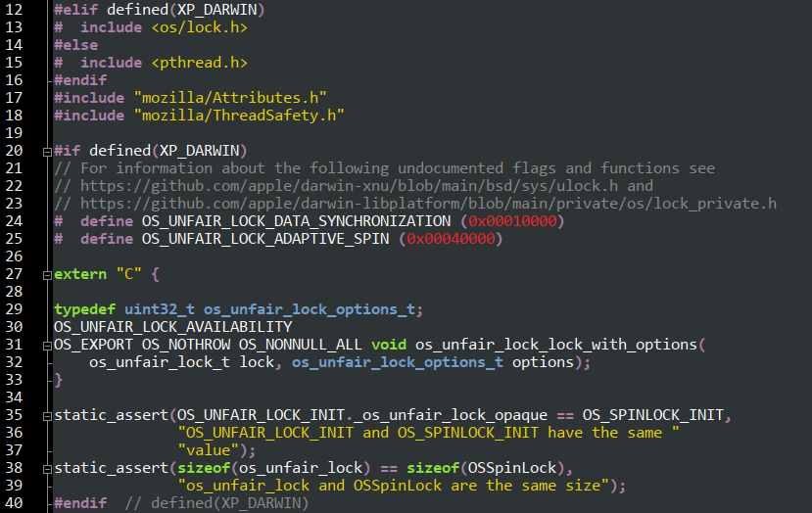Select line number 24 in the gutter
The image size is (812, 513).
tap(14, 221)
